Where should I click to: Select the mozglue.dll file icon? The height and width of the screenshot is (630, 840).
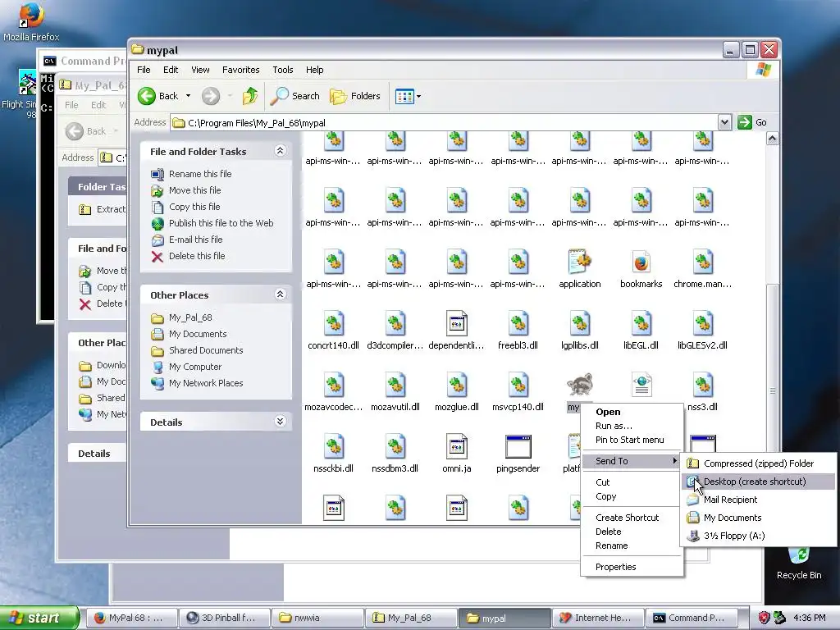[x=456, y=385]
